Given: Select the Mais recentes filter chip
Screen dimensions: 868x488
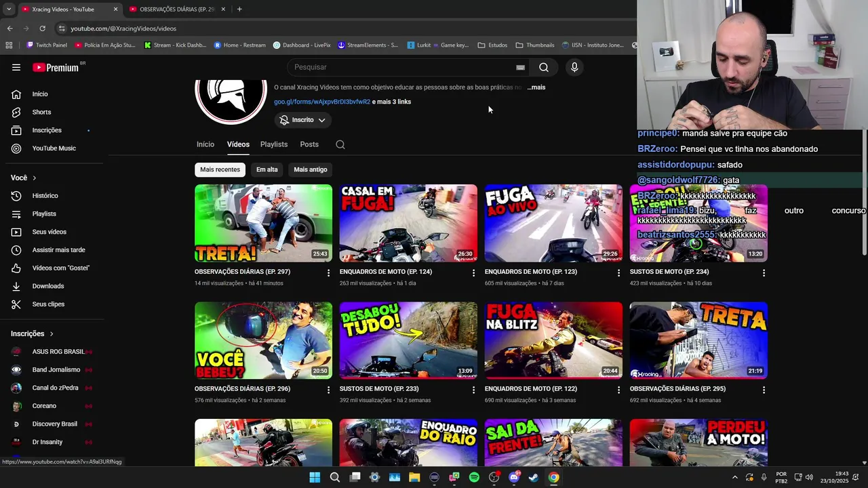Looking at the screenshot, I should 220,169.
